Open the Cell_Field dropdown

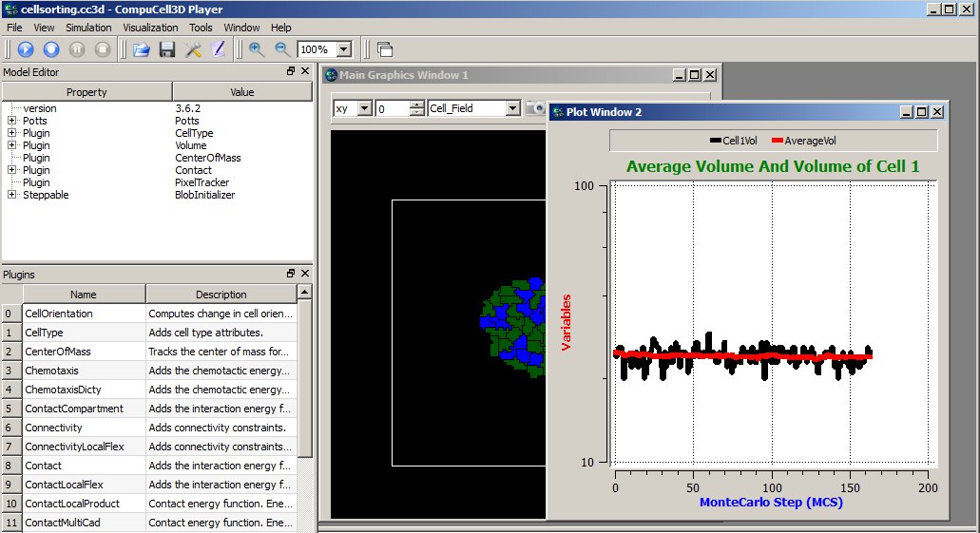[x=512, y=108]
